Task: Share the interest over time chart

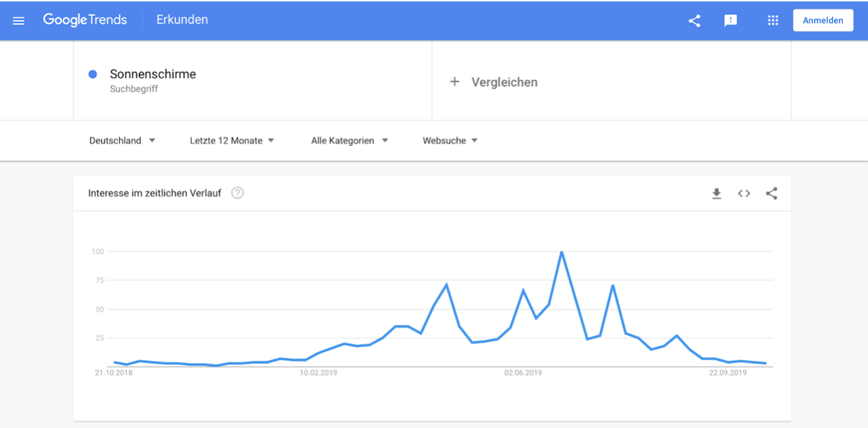Action: 771,193
